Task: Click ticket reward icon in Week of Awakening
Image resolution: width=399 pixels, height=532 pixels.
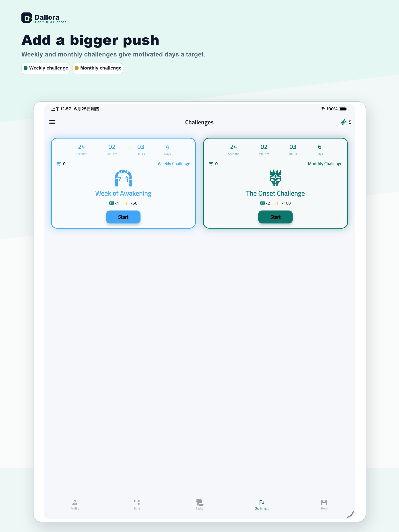Action: tap(111, 203)
